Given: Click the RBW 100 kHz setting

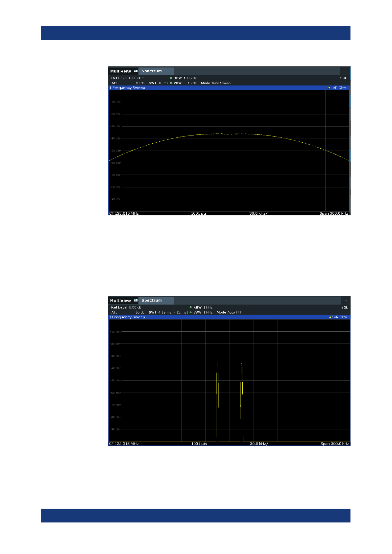Looking at the screenshot, I should 185,78.
